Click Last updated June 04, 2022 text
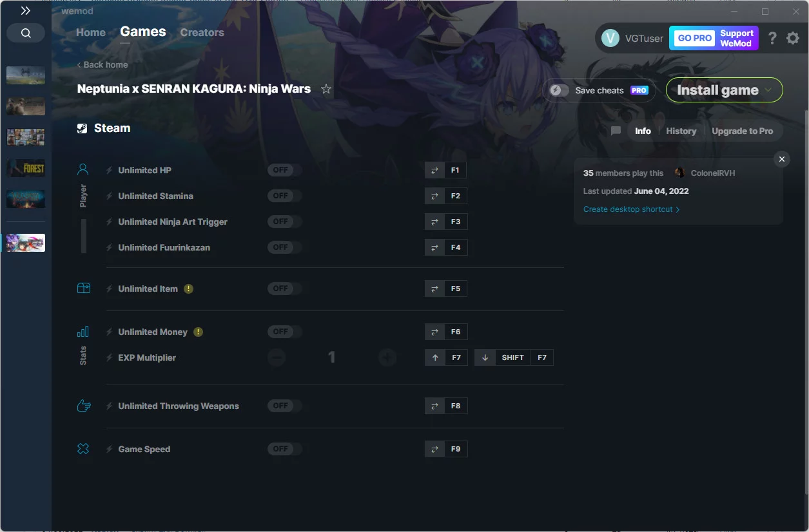 click(636, 191)
